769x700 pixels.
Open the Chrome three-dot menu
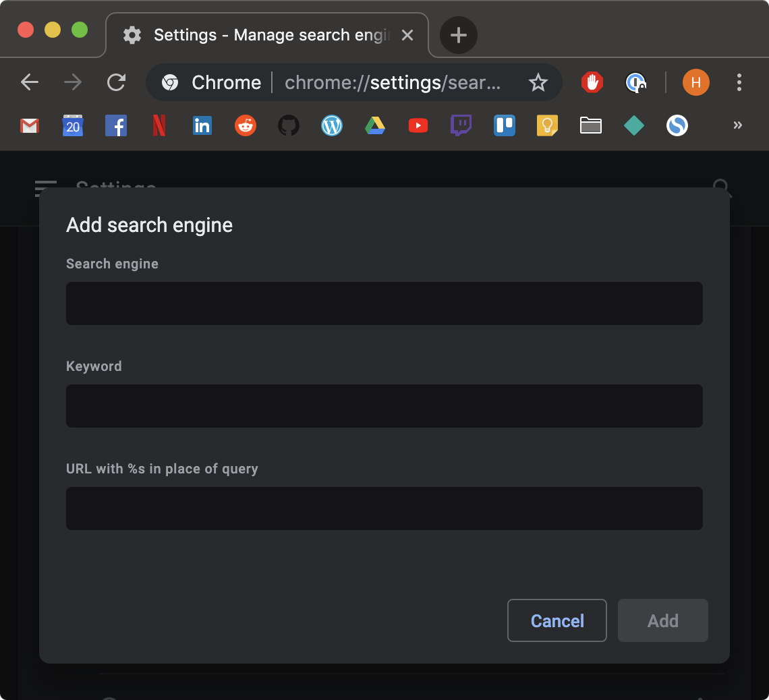coord(739,82)
